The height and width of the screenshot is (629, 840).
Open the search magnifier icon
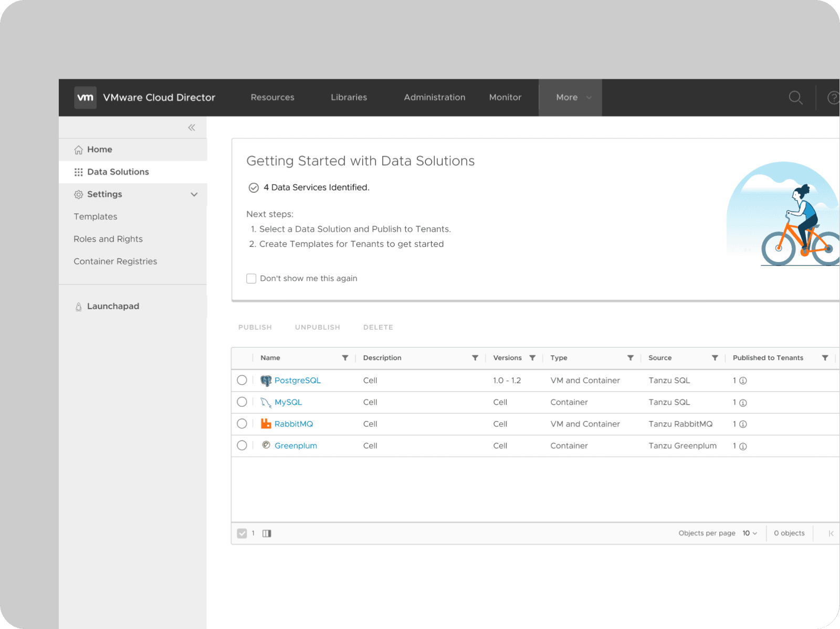[795, 98]
